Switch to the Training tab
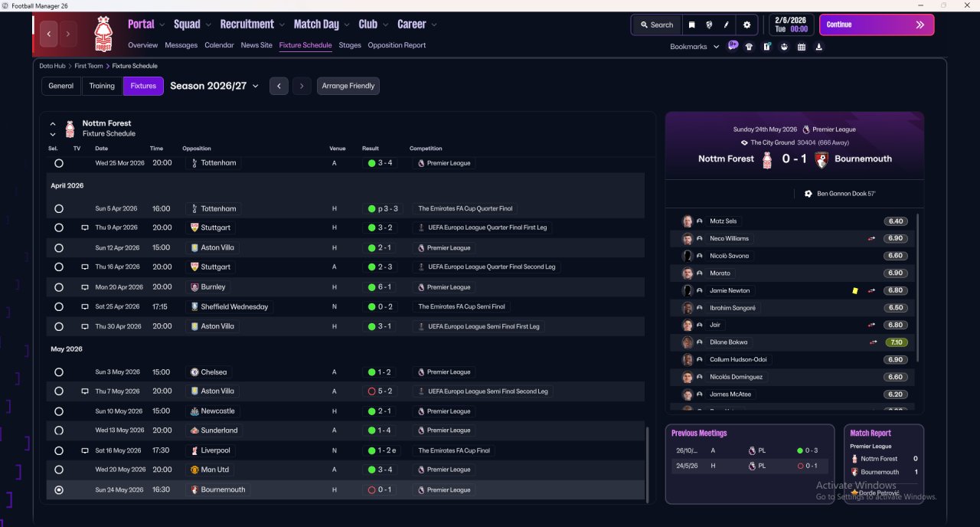This screenshot has width=980, height=527. (x=102, y=86)
